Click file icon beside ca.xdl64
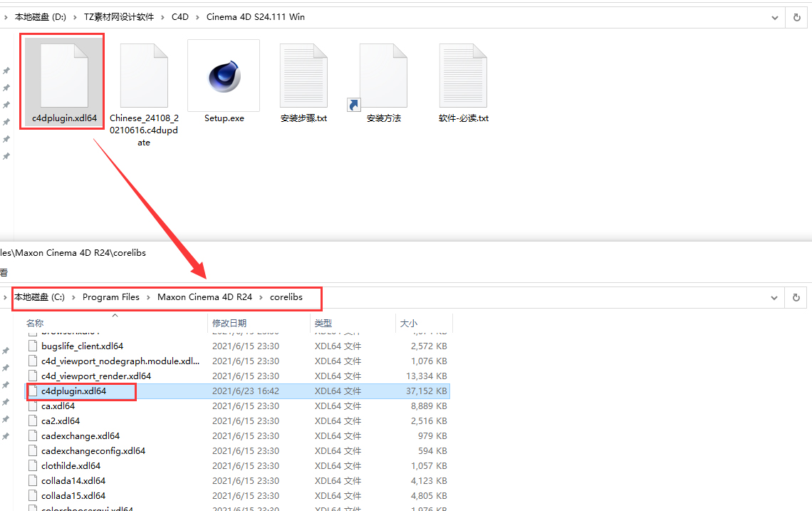The height and width of the screenshot is (511, 812). tap(33, 406)
